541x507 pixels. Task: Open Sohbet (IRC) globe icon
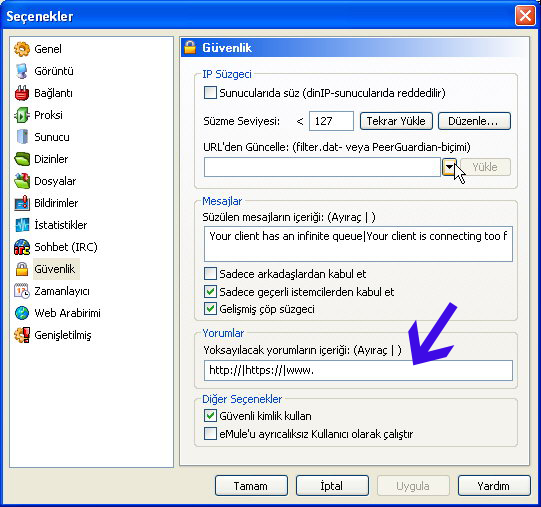(22, 247)
